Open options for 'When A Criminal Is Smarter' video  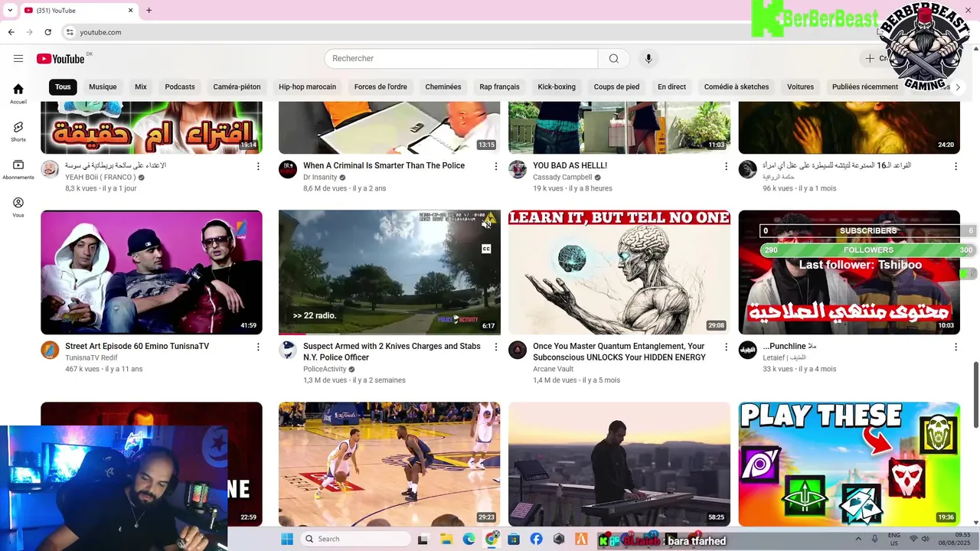coord(495,166)
